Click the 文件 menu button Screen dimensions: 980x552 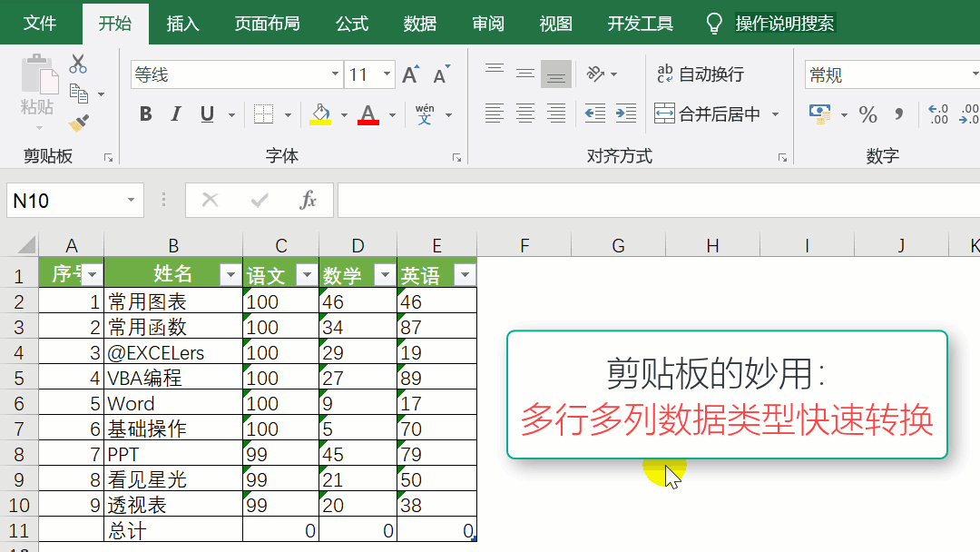(x=40, y=24)
